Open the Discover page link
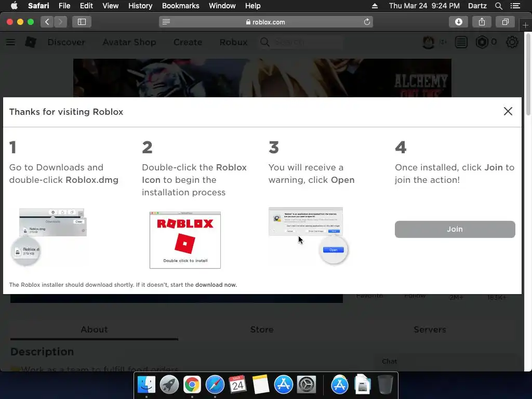532x399 pixels. tap(66, 42)
